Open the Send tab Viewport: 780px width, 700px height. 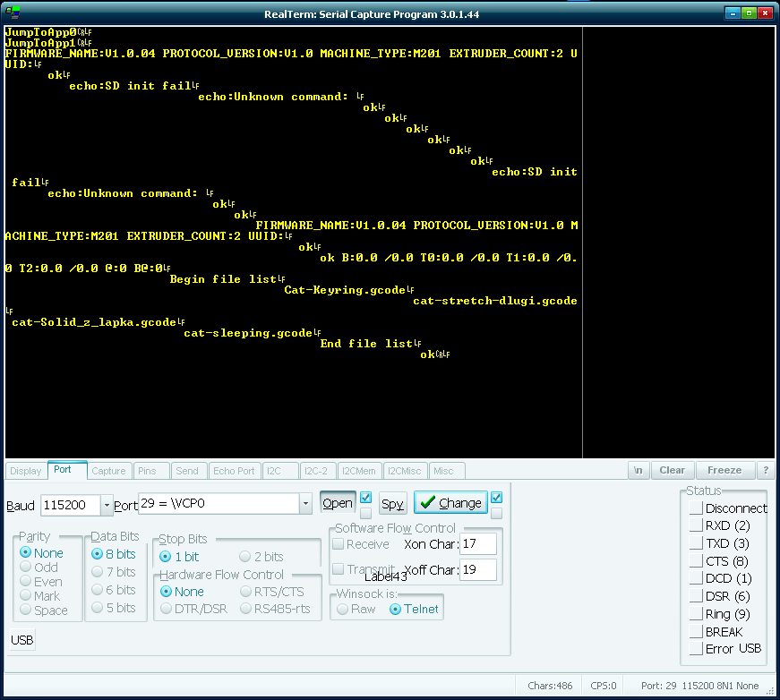click(188, 471)
